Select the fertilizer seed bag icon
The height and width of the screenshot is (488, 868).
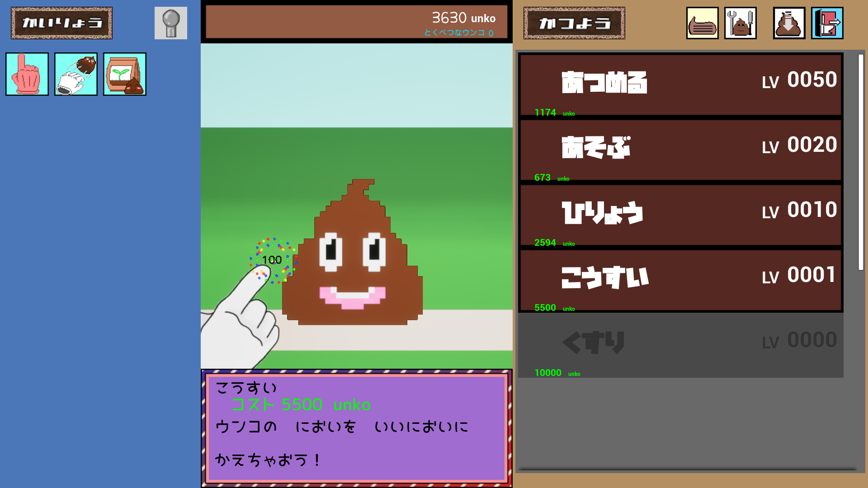124,74
